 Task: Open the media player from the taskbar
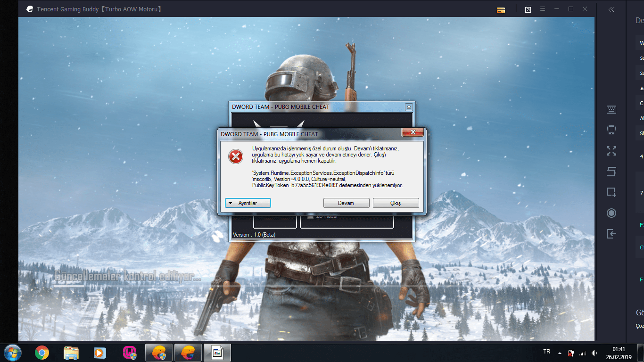point(99,353)
